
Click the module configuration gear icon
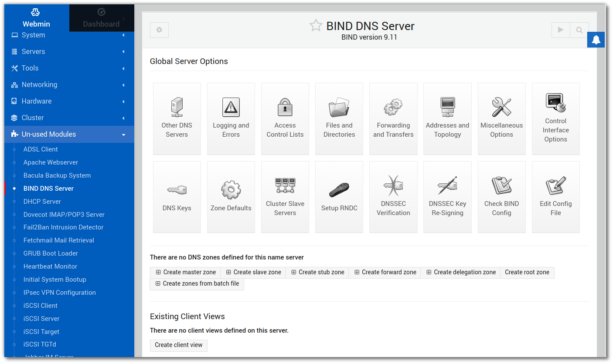click(159, 30)
